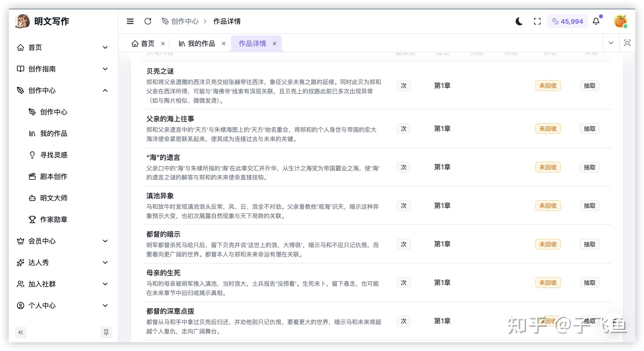The width and height of the screenshot is (644, 351).
Task: Click the 未回收 status of 滇池异象
Action: [x=548, y=205]
